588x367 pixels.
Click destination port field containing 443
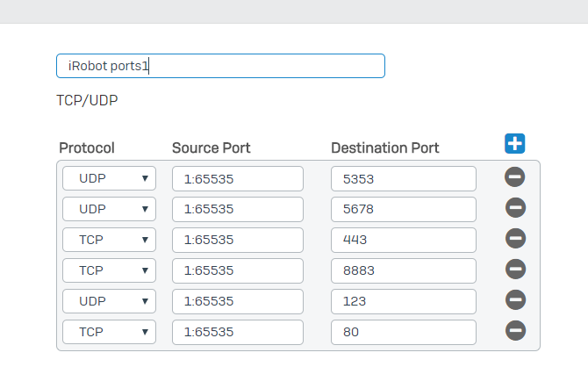click(403, 240)
